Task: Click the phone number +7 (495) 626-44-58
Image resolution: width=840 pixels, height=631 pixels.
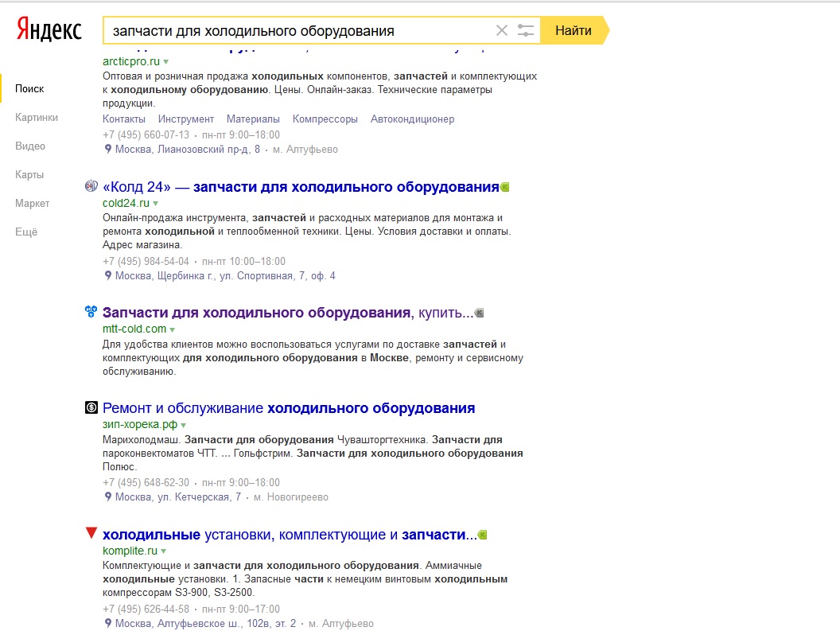Action: click(x=146, y=609)
